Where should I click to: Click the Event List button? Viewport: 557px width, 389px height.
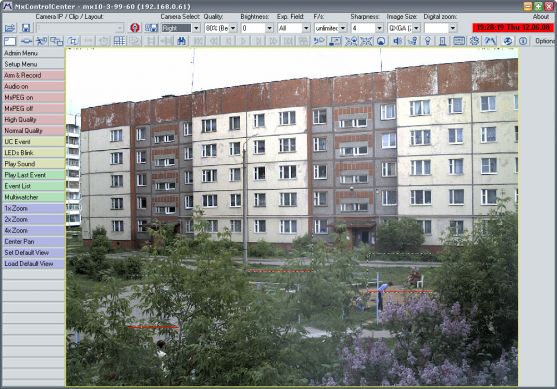(33, 186)
